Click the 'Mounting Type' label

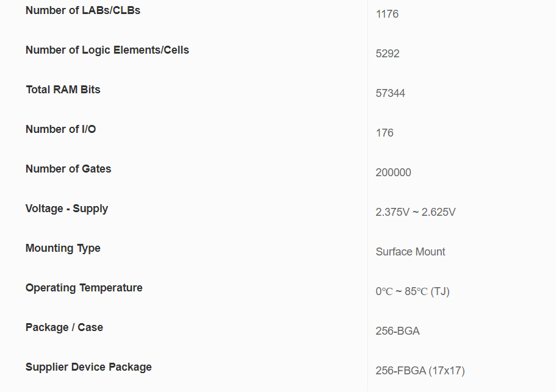tap(63, 248)
